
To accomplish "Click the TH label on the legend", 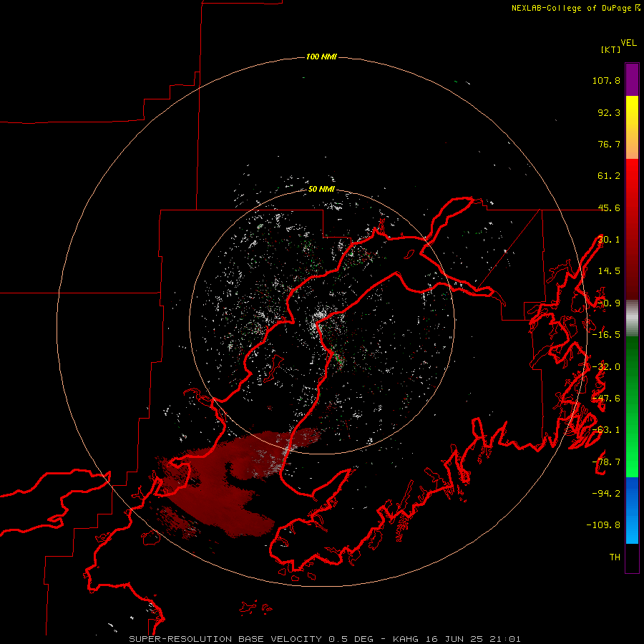I will tap(615, 557).
